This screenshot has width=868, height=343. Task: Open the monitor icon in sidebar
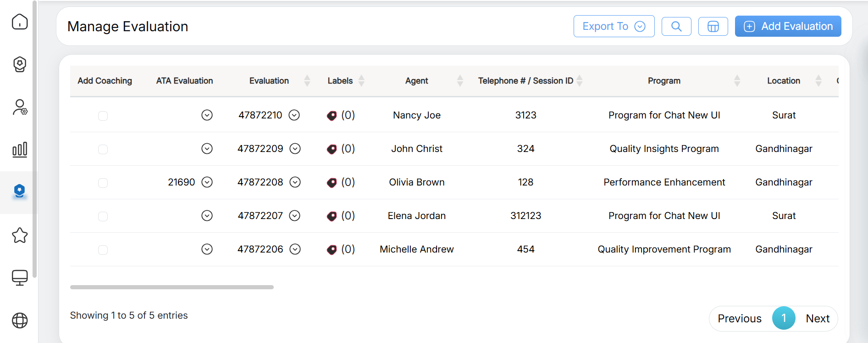20,277
